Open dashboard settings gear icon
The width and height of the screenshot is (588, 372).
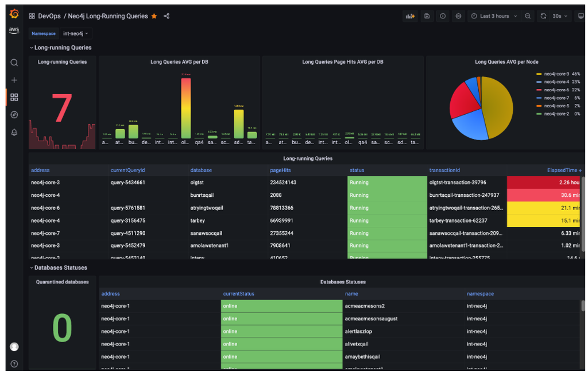click(x=458, y=16)
